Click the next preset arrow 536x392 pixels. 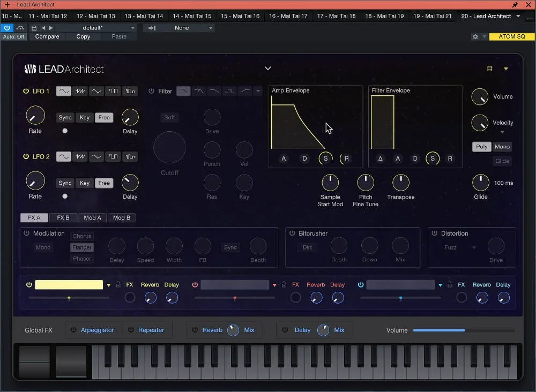coord(51,28)
